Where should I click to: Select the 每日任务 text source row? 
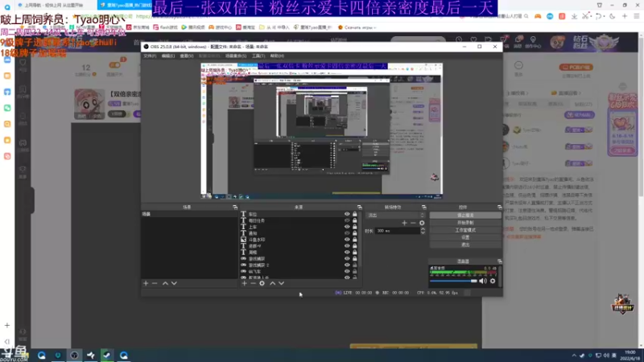[298, 220]
